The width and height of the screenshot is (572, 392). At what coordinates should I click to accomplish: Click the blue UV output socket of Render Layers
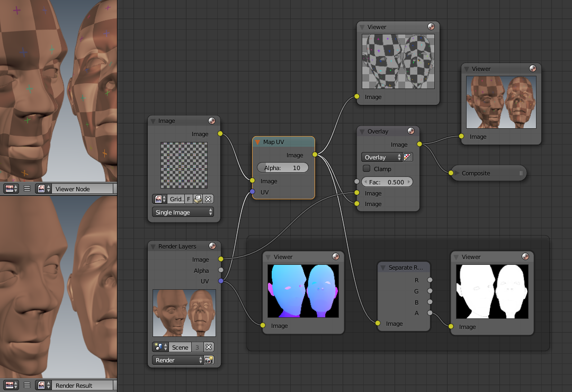[x=221, y=281]
